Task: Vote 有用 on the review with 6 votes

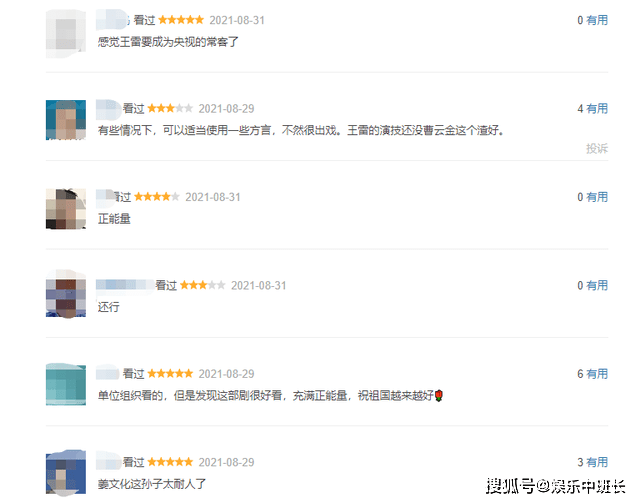Action: pyautogui.click(x=597, y=374)
